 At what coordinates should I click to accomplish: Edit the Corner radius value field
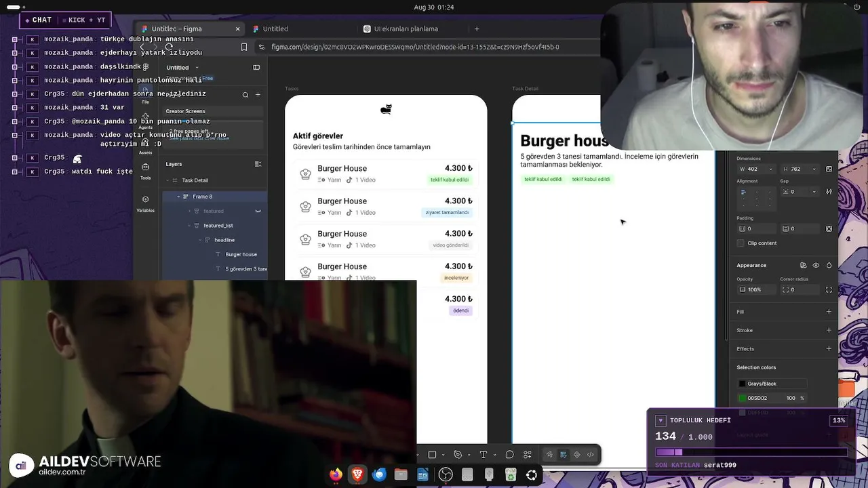(x=800, y=289)
